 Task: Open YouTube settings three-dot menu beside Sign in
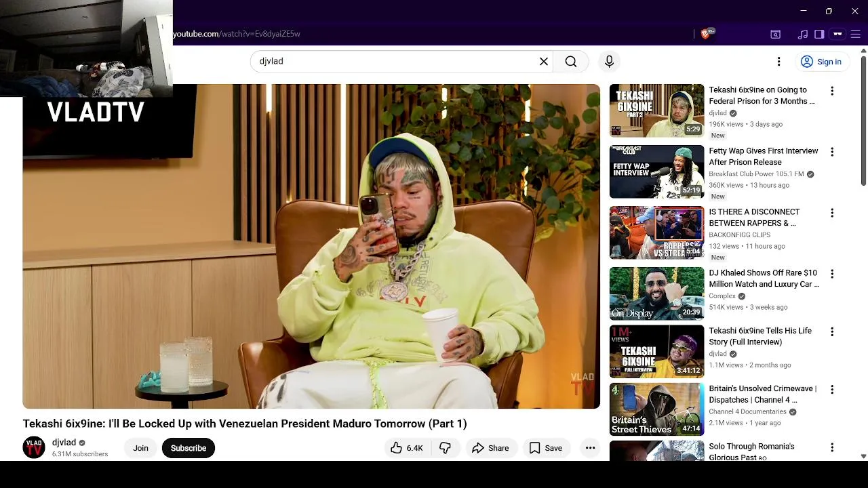(x=778, y=62)
